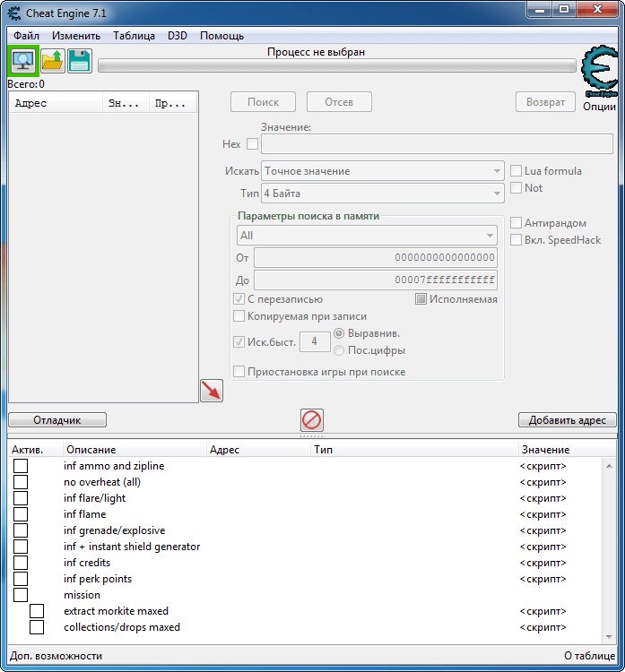Click the До stop address field

(x=376, y=280)
